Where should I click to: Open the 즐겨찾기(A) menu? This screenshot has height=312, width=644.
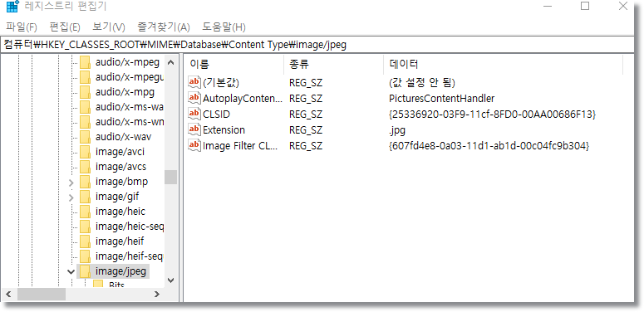click(164, 27)
